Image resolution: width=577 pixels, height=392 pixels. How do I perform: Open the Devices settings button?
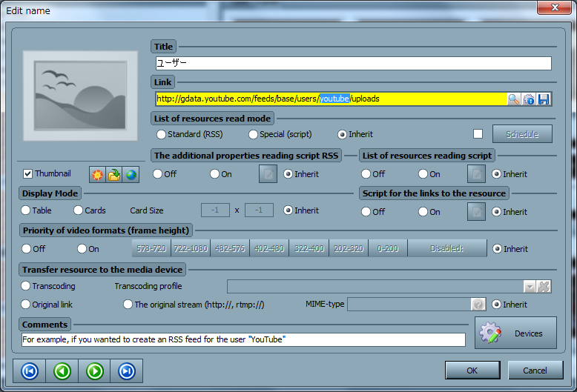[x=515, y=333]
